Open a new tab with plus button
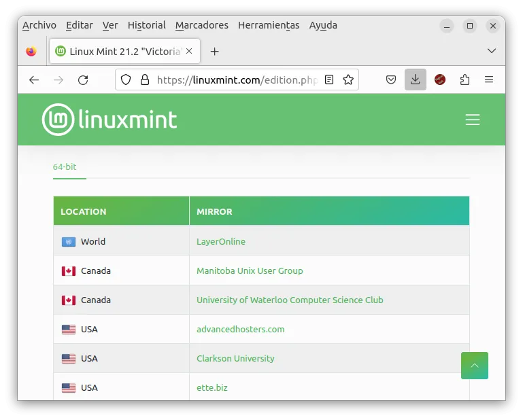The height and width of the screenshot is (420, 523). pos(214,52)
